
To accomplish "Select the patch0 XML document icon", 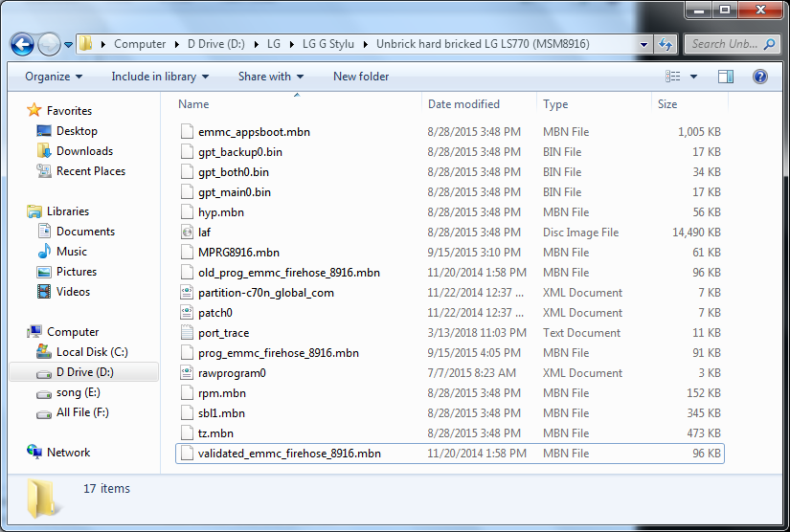I will [x=187, y=313].
